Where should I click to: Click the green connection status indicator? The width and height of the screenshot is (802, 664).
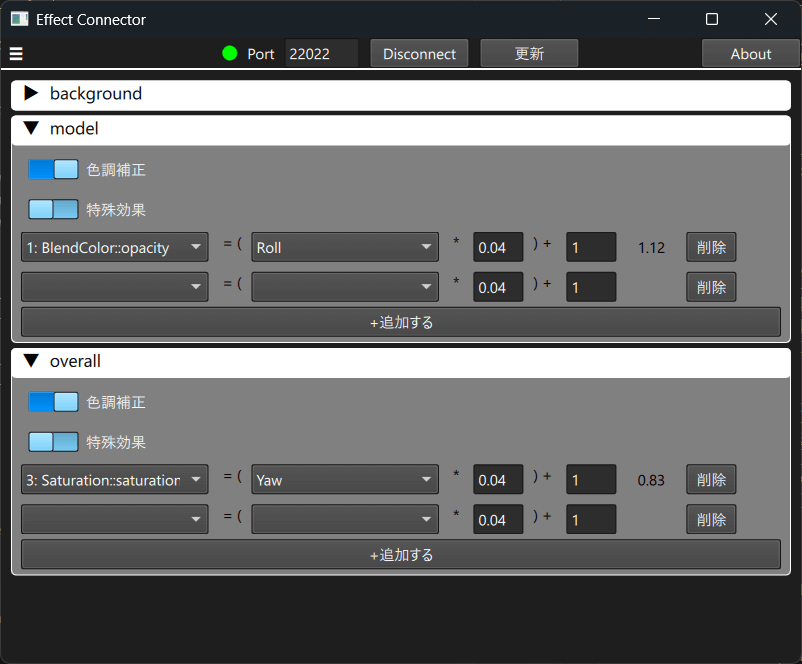click(230, 53)
